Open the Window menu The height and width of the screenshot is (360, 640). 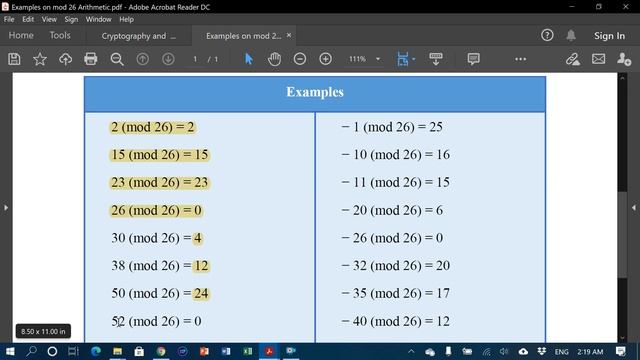(98, 19)
